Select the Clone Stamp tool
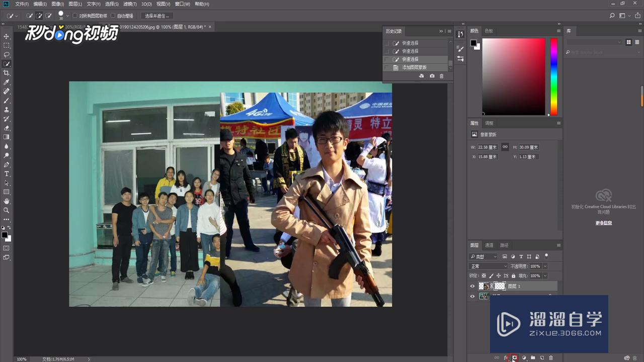This screenshot has width=644, height=362. [7, 110]
